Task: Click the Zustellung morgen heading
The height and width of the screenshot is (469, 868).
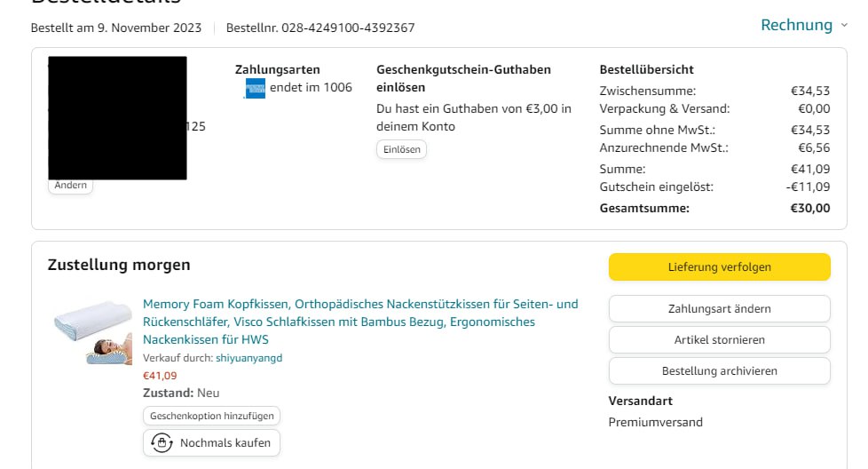Action: pyautogui.click(x=119, y=265)
